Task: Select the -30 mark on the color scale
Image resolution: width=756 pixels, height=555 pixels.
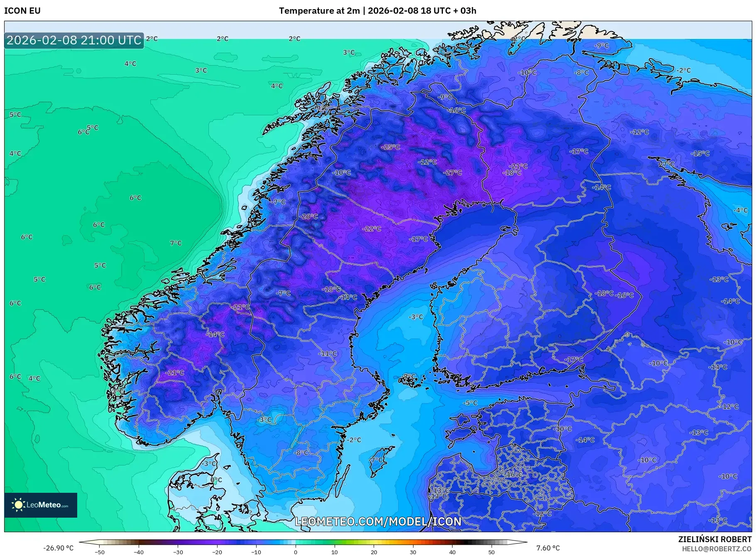Action: point(177,552)
